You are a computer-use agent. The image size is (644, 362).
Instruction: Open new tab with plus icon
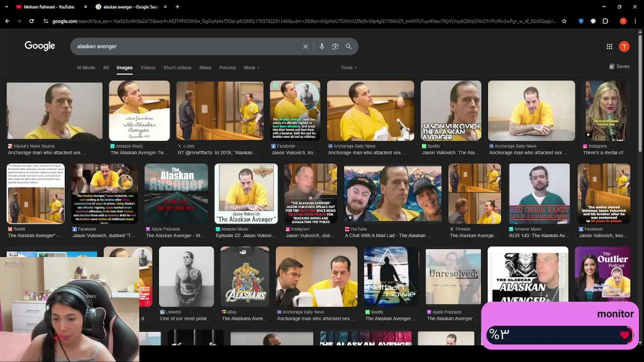point(178,7)
